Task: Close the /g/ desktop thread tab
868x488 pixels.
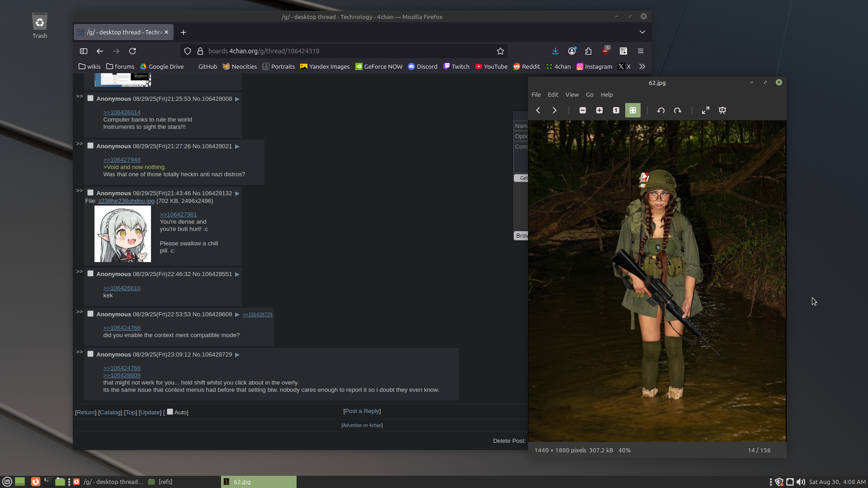Action: point(166,32)
